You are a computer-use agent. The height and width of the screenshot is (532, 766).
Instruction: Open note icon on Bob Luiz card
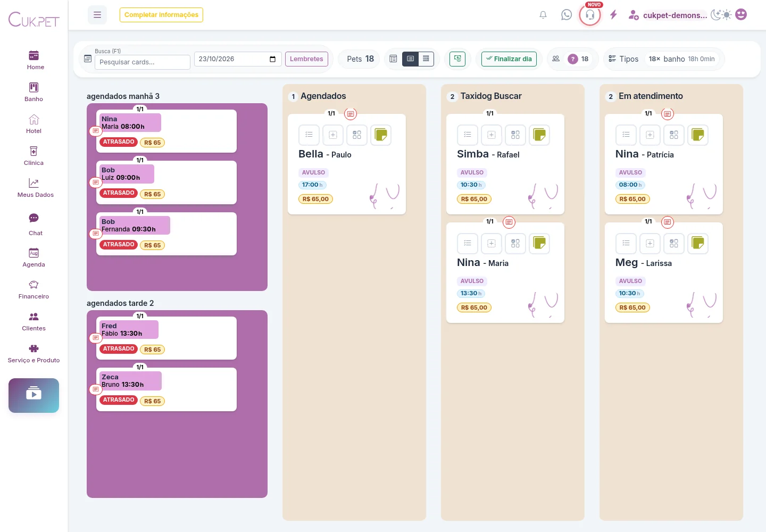click(95, 182)
